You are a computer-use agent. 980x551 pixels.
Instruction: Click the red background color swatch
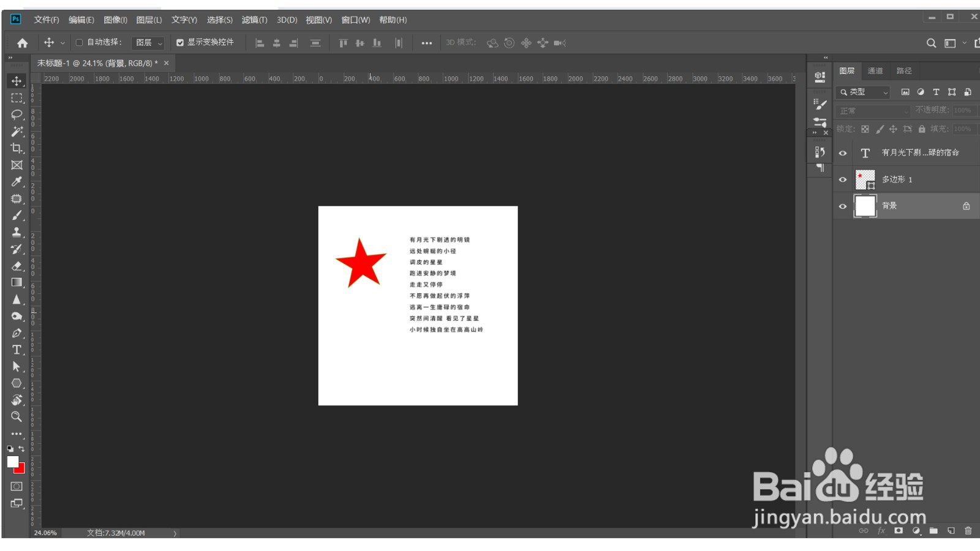[21, 470]
